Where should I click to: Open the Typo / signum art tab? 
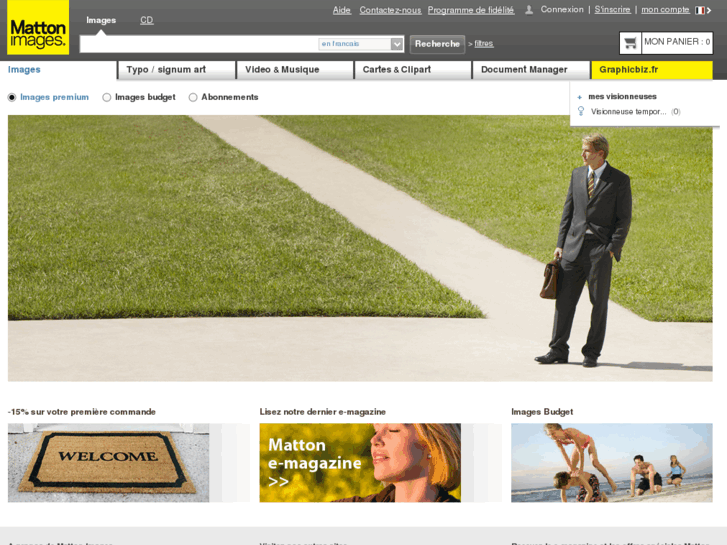point(177,70)
